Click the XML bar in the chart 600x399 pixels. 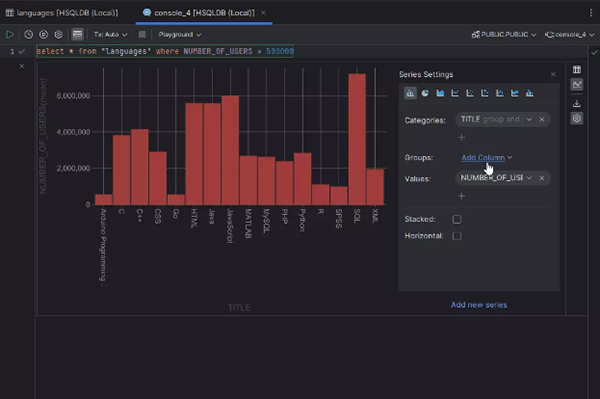pyautogui.click(x=375, y=187)
